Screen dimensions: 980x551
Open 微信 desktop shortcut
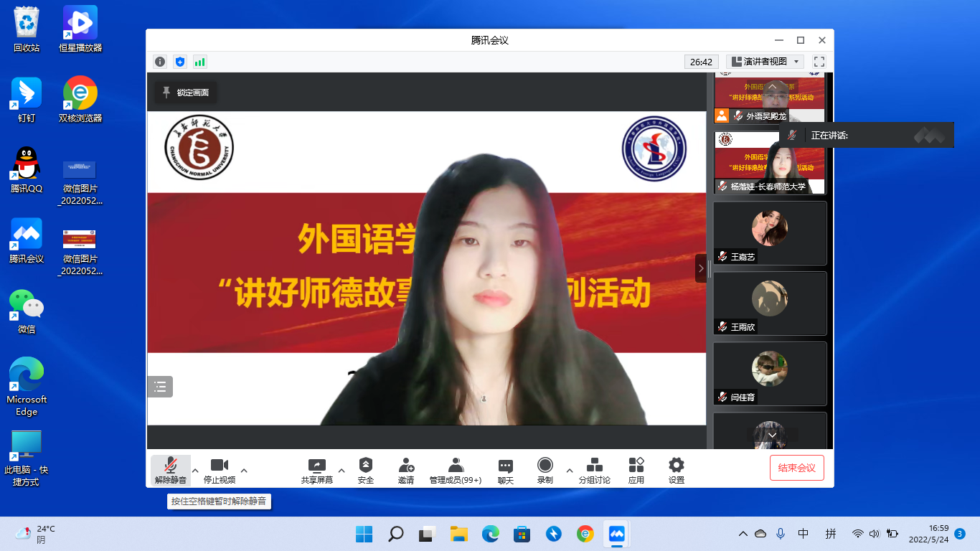point(27,311)
